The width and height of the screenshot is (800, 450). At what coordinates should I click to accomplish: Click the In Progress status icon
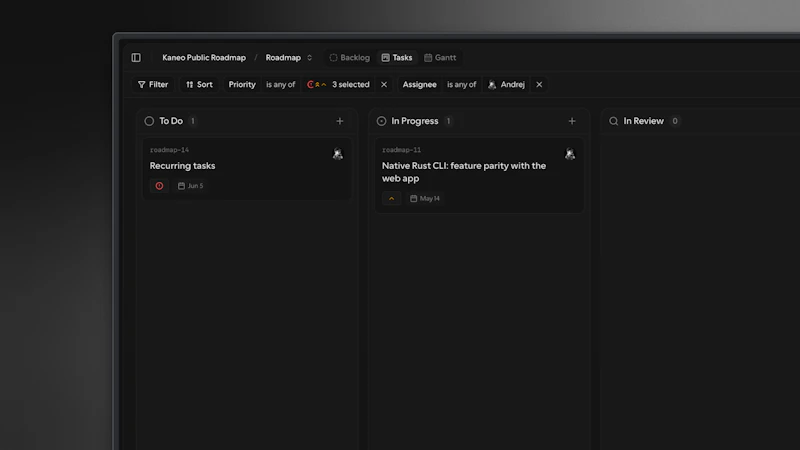[381, 121]
